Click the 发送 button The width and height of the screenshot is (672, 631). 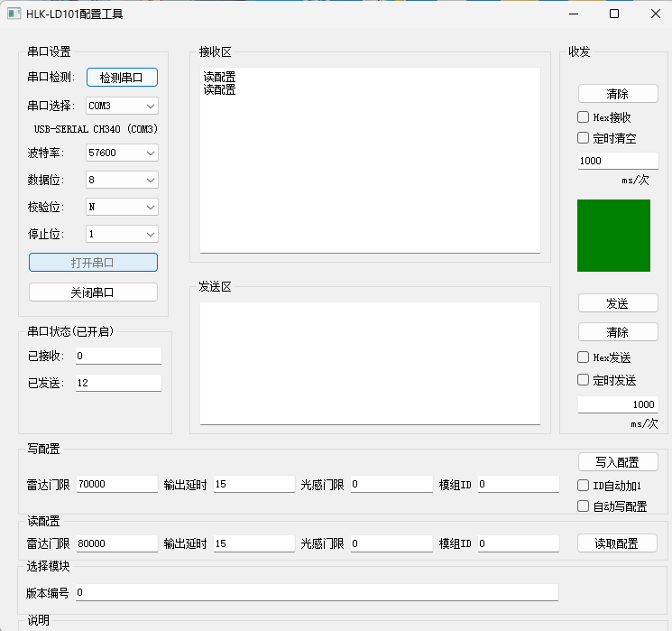coord(618,303)
